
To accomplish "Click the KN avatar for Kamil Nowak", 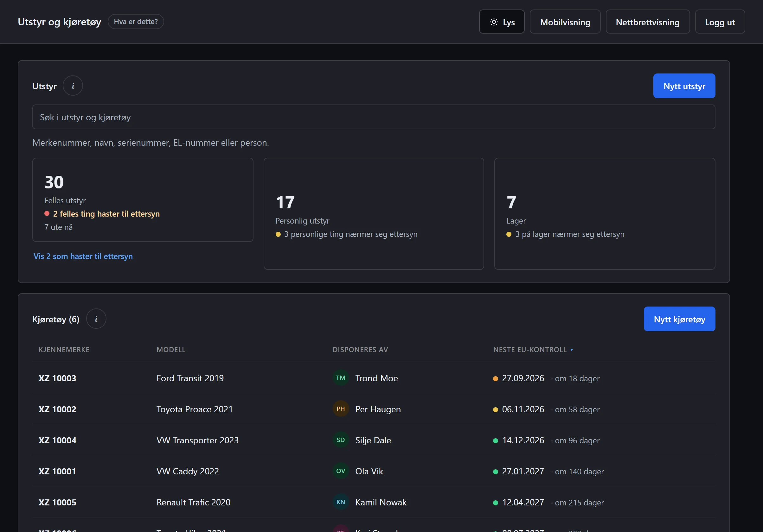I will [341, 502].
